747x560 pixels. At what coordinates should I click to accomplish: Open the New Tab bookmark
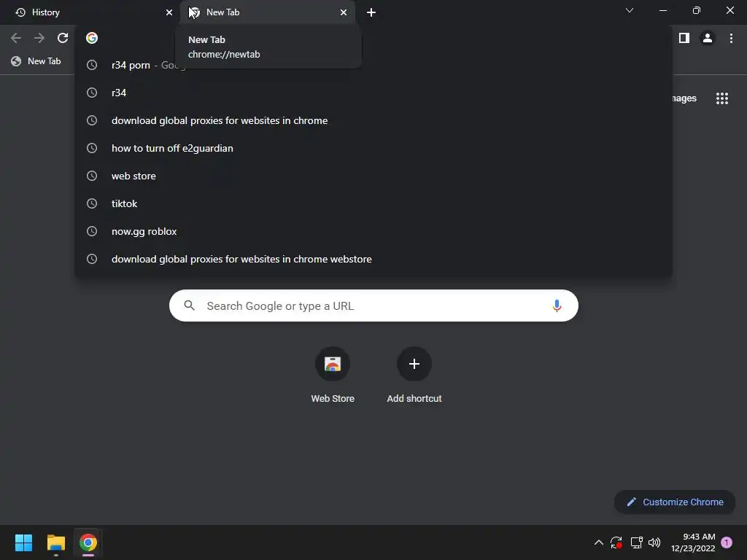pos(36,61)
